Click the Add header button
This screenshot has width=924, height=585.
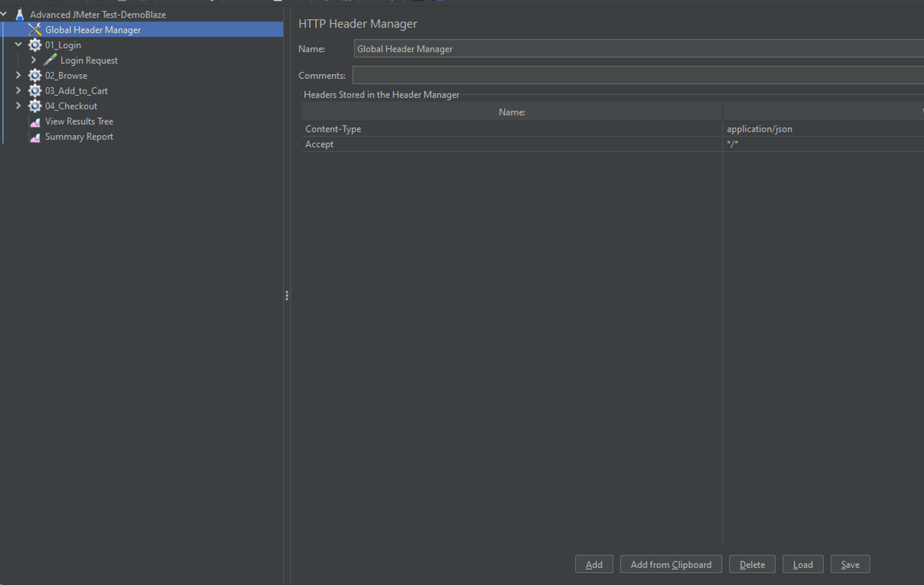(594, 565)
